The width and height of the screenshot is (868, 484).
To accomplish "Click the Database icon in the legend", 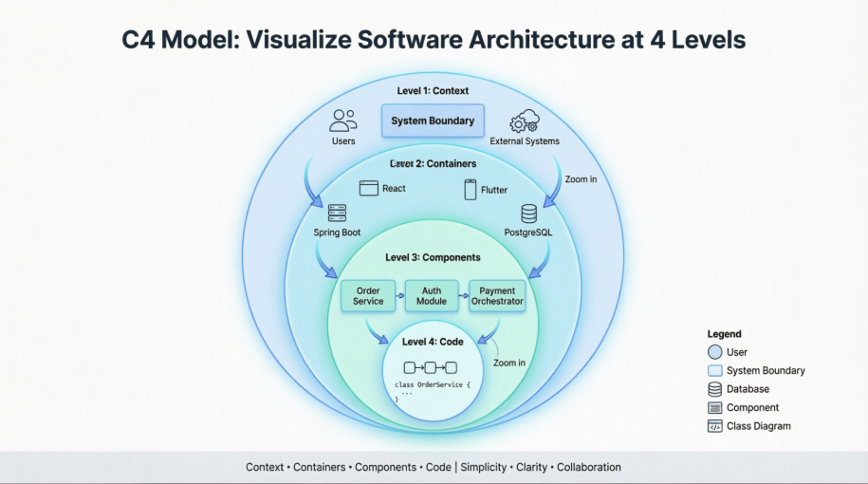I will tap(715, 389).
